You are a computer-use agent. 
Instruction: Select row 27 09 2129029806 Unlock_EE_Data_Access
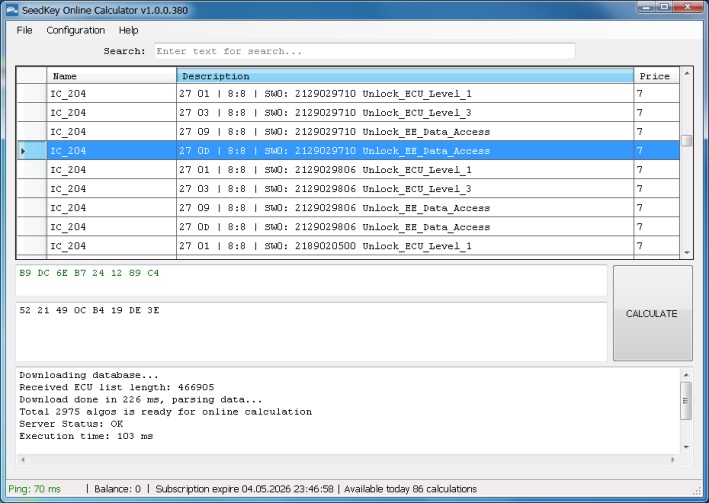348,208
